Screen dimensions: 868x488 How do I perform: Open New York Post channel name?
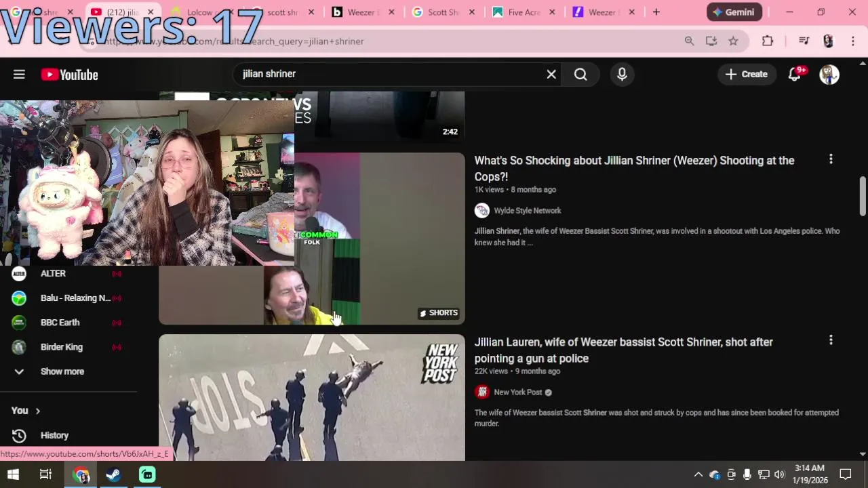pyautogui.click(x=518, y=392)
